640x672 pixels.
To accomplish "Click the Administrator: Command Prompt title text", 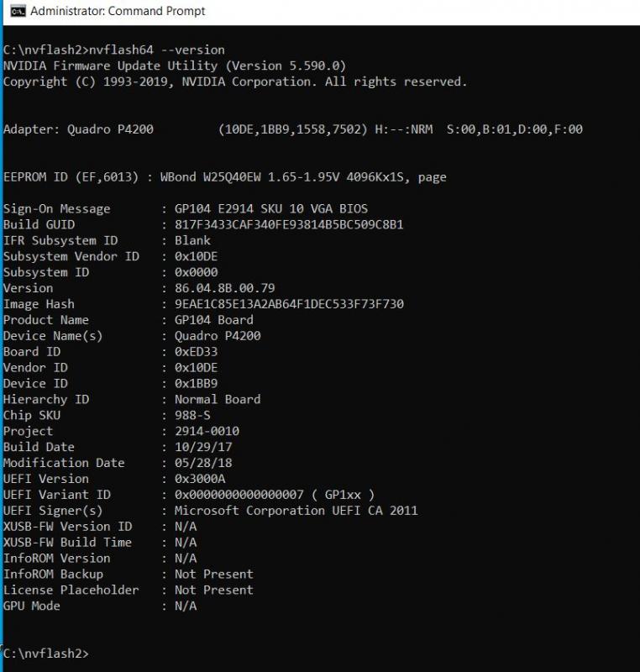I will click(x=118, y=11).
